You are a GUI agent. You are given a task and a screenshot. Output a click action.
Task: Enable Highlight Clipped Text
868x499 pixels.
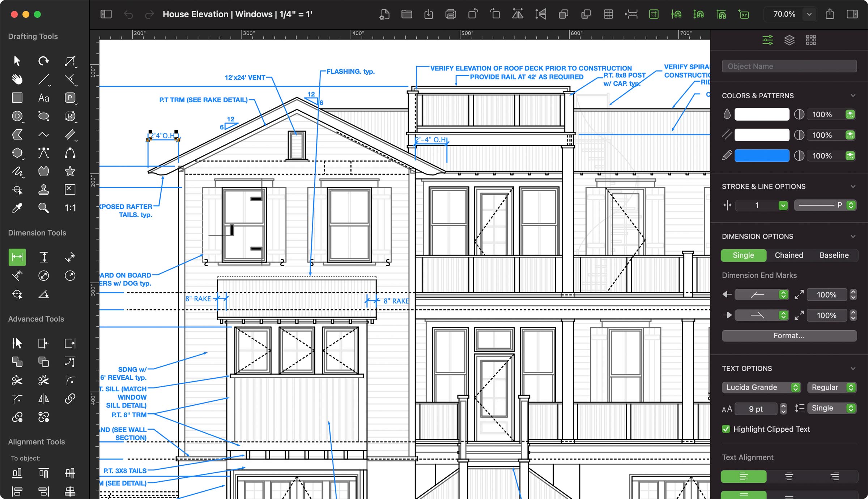pos(726,429)
